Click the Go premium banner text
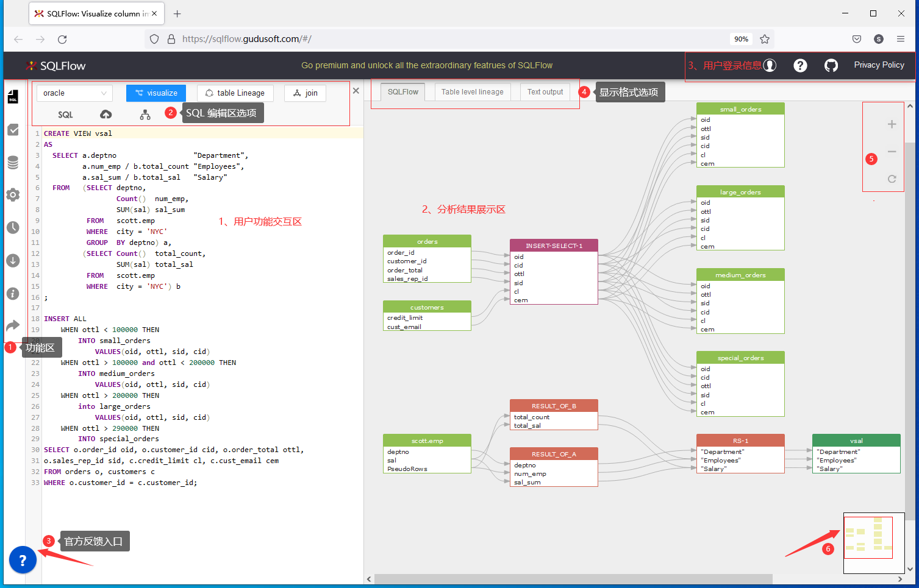This screenshot has height=588, width=919. pos(427,65)
